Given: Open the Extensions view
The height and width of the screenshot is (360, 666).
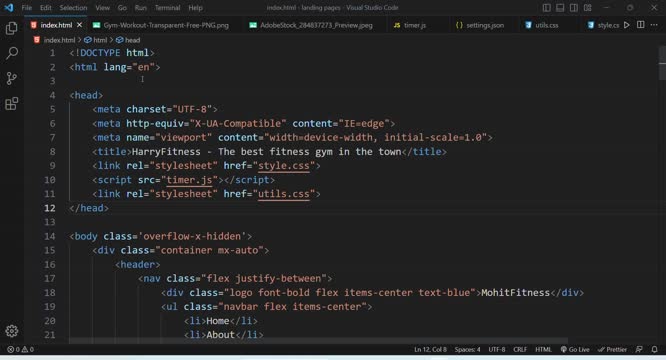Looking at the screenshot, I should (11, 104).
